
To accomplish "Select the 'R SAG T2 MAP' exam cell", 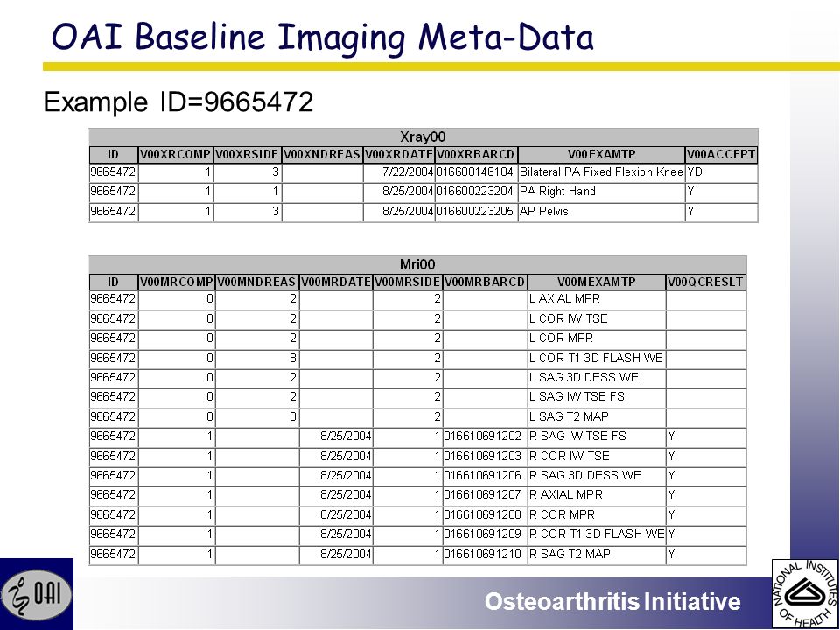I will (x=597, y=555).
